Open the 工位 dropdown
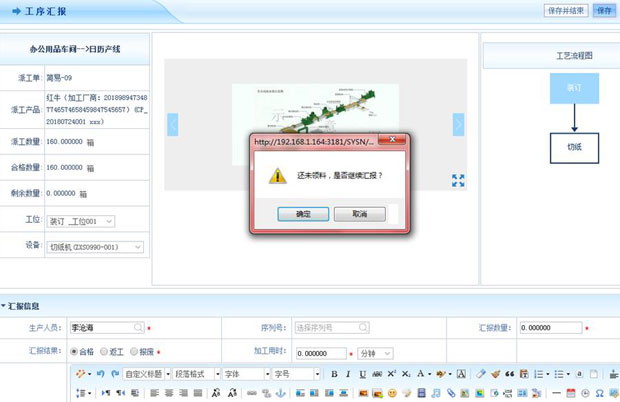The height and width of the screenshot is (402, 620). tap(81, 221)
